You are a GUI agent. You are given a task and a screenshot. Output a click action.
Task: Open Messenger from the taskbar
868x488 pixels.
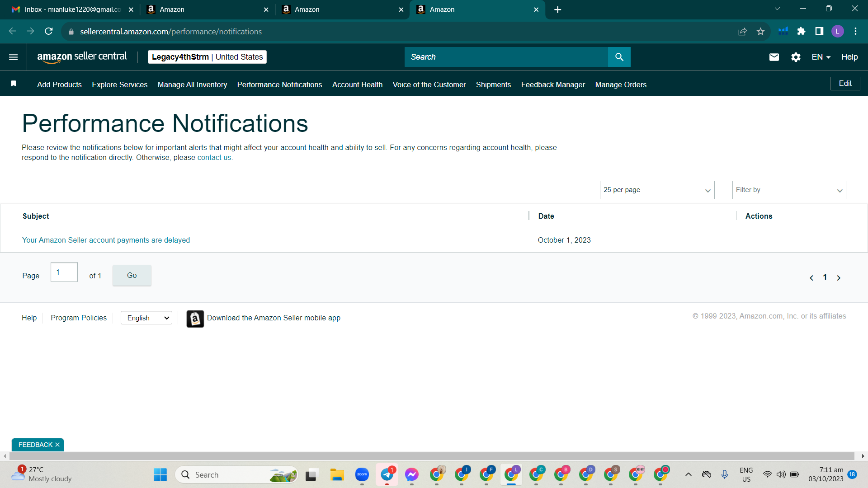[412, 475]
